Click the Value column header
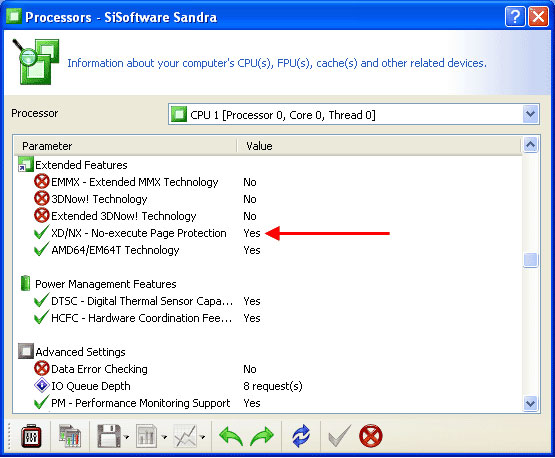 [379, 146]
